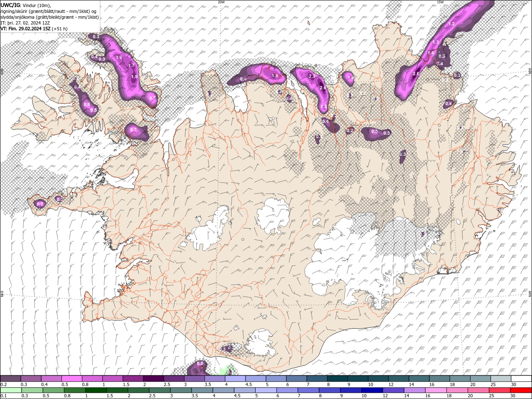Click the '0.1' label on the rain scale
This screenshot has height=399, width=532.
pyautogui.click(x=3, y=396)
